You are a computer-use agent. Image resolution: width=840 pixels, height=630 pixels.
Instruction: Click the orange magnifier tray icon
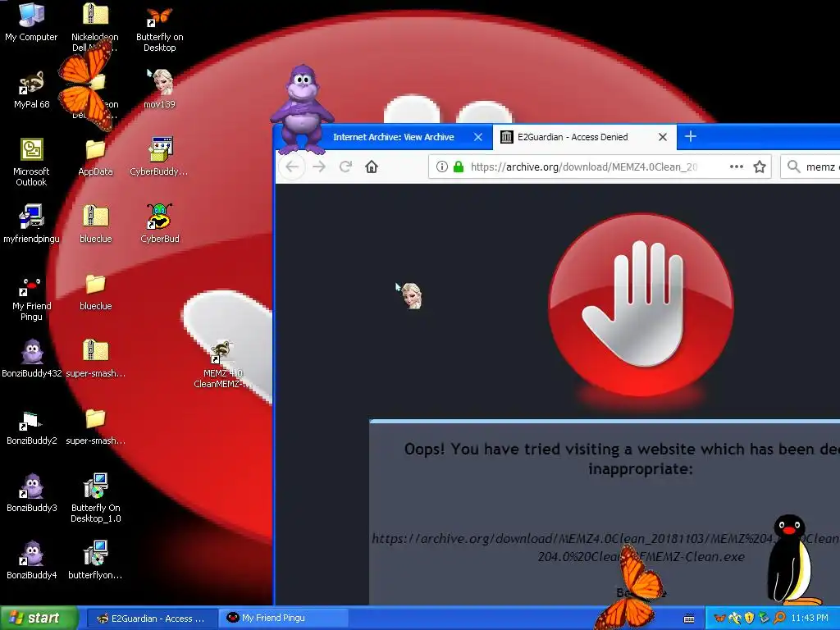(779, 619)
